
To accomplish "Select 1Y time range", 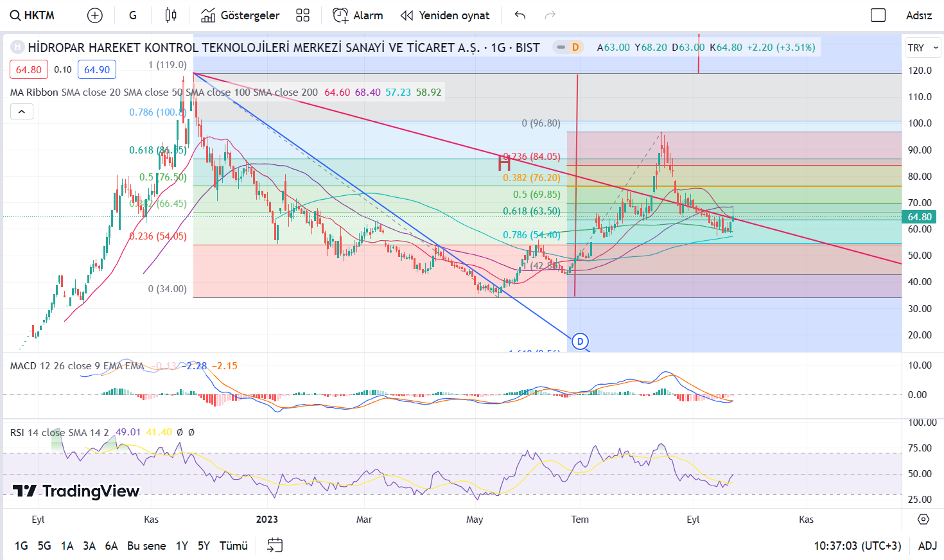I will [x=182, y=546].
